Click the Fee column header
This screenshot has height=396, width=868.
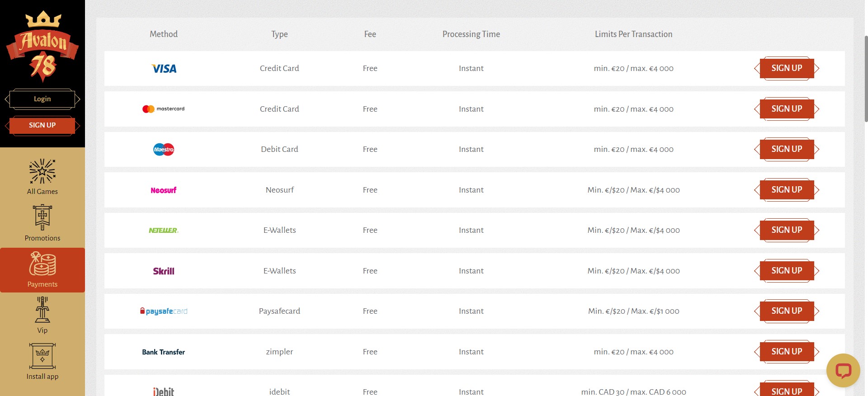pyautogui.click(x=370, y=34)
